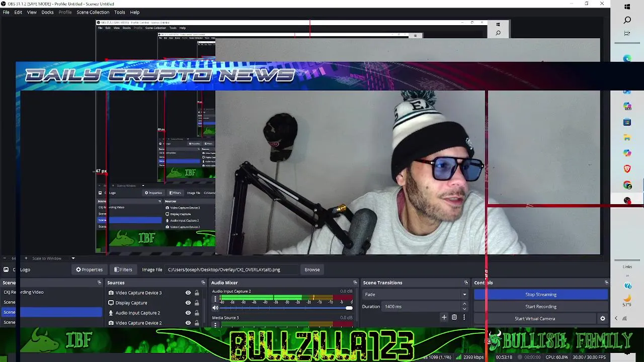
Task: Hide the Display Capture source
Action: point(188,303)
